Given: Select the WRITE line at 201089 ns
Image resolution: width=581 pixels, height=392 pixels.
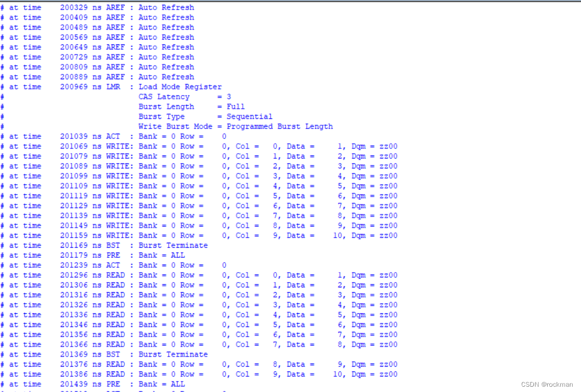Looking at the screenshot, I should tap(199, 166).
